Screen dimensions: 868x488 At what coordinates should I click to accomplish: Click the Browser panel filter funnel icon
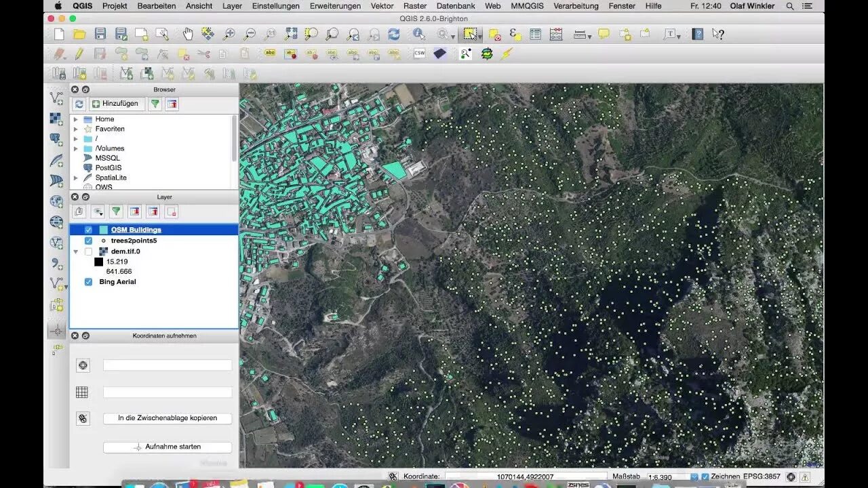(155, 104)
